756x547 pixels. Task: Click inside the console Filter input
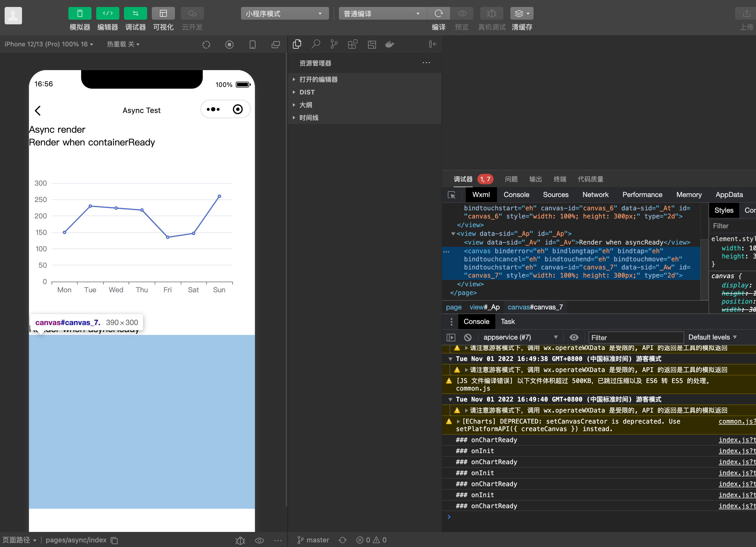(x=635, y=337)
